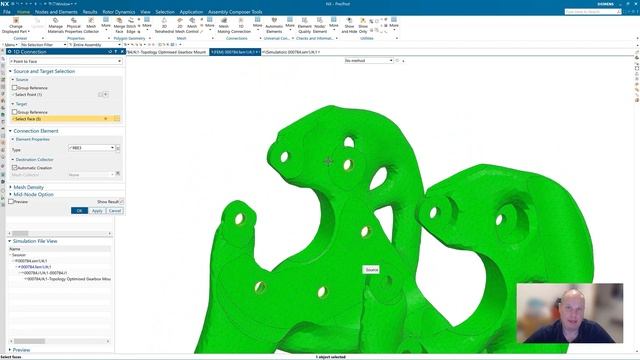Open 1D Connection ribbon tool

(241, 25)
